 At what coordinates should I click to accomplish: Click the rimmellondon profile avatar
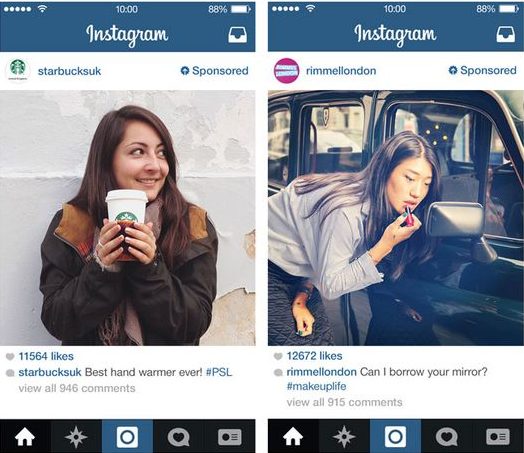pyautogui.click(x=286, y=70)
